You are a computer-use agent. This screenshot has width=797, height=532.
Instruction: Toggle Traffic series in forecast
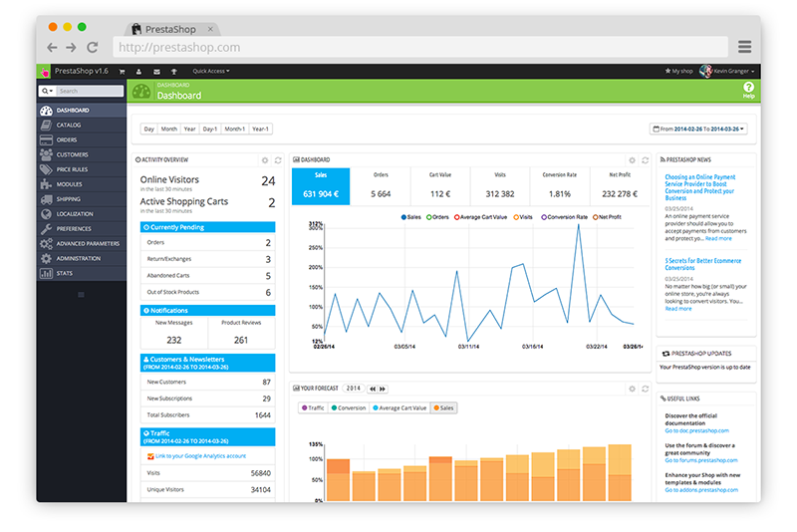(313, 408)
